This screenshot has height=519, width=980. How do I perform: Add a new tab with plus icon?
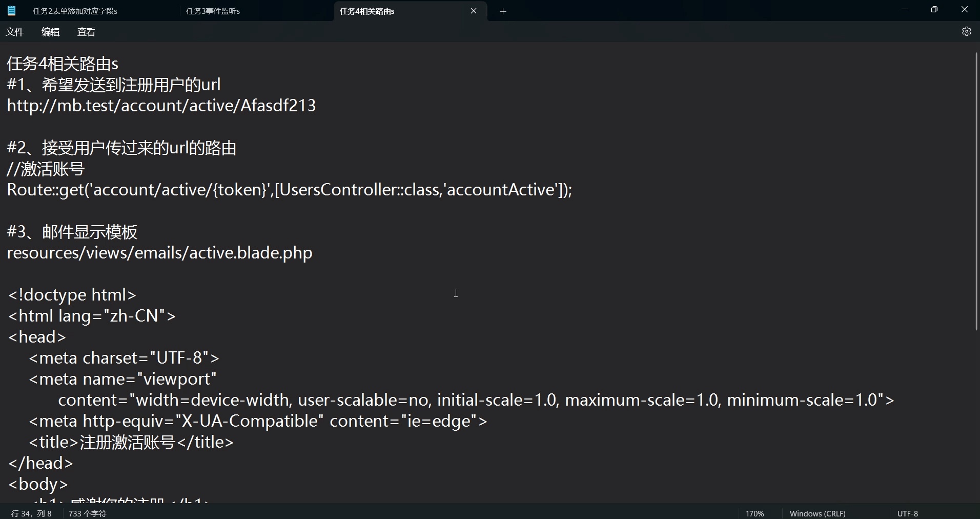pyautogui.click(x=503, y=11)
